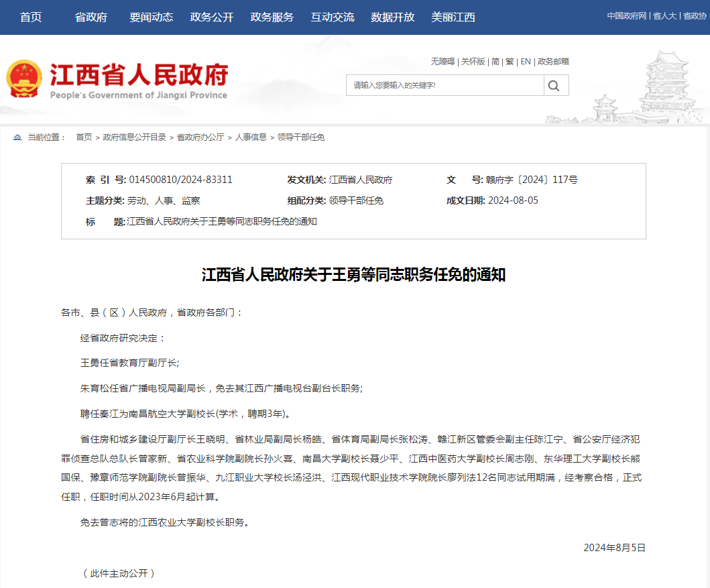Viewport: 710px width, 588px height.
Task: Toggle 关怀版 care mode
Action: (x=473, y=62)
